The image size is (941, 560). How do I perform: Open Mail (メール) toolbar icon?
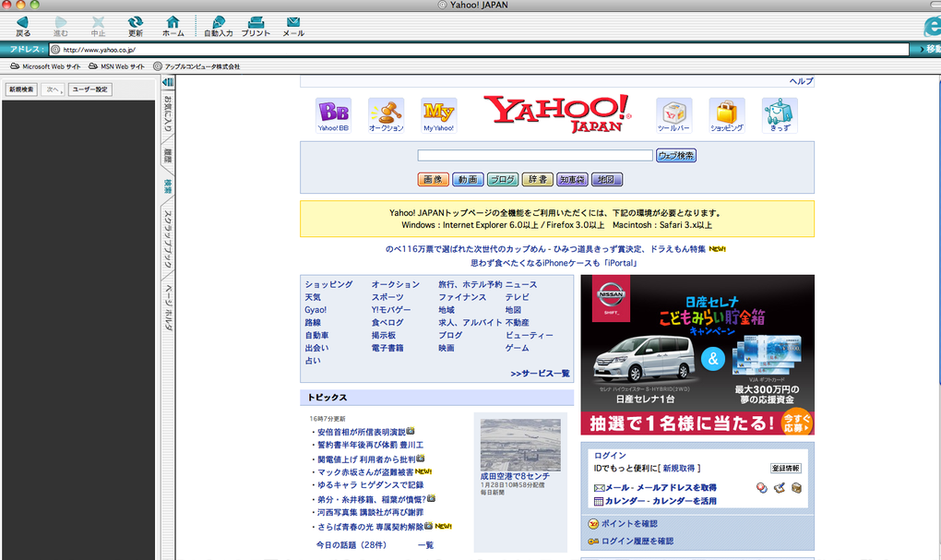[x=293, y=27]
